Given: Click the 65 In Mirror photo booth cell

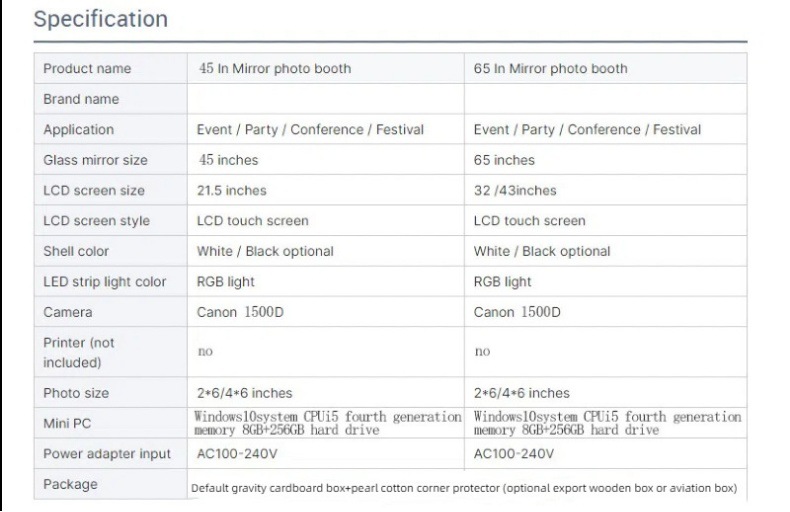Looking at the screenshot, I should point(551,69).
